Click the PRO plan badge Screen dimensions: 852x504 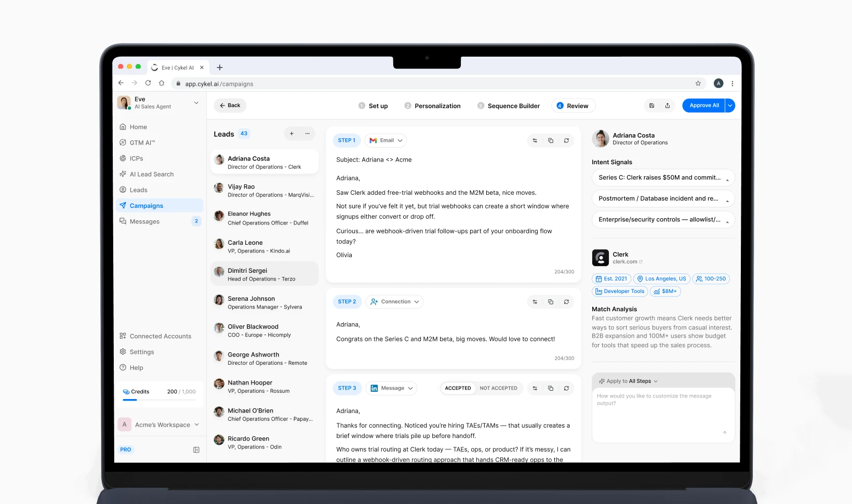pyautogui.click(x=126, y=449)
